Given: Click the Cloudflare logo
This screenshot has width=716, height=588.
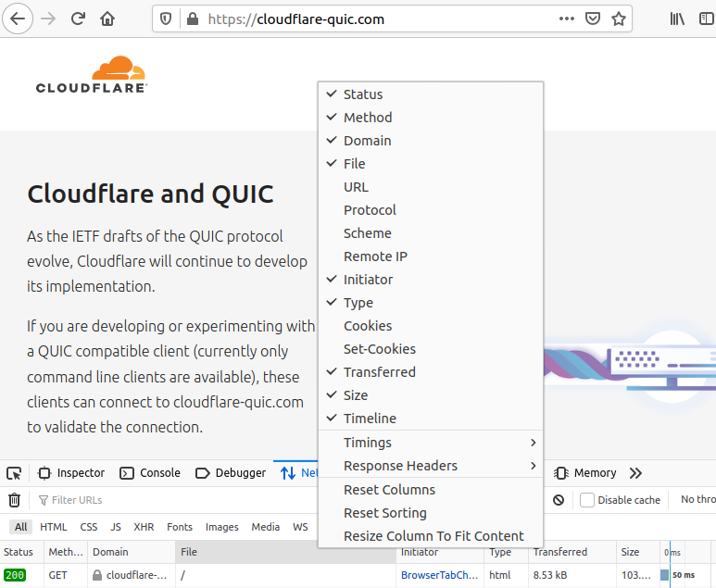Looking at the screenshot, I should (92, 74).
